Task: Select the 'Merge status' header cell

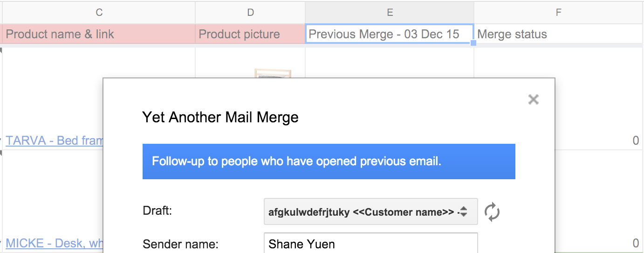Action: click(x=559, y=34)
